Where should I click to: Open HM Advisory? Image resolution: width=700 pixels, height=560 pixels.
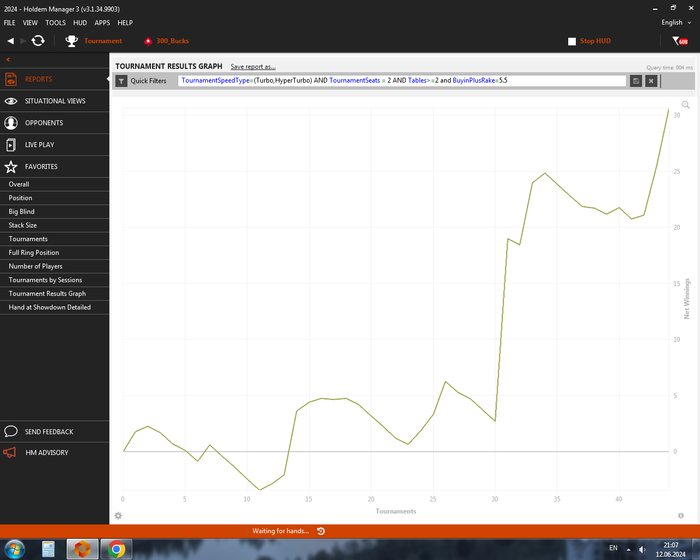(x=54, y=452)
